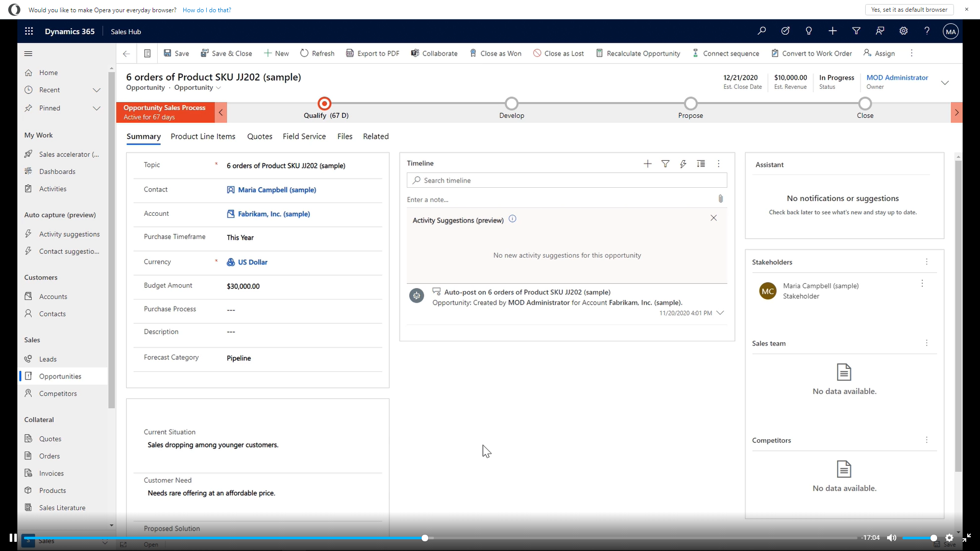Switch to the Files tab

coord(345,137)
